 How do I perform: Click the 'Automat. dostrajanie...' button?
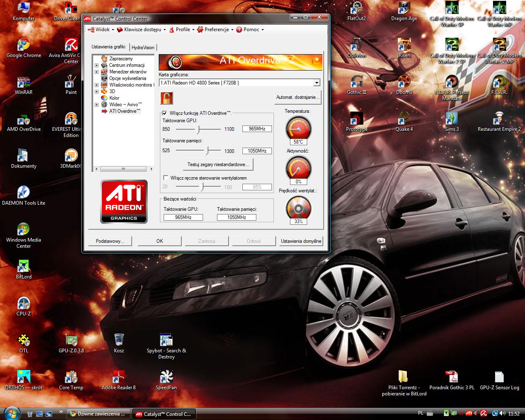click(297, 98)
